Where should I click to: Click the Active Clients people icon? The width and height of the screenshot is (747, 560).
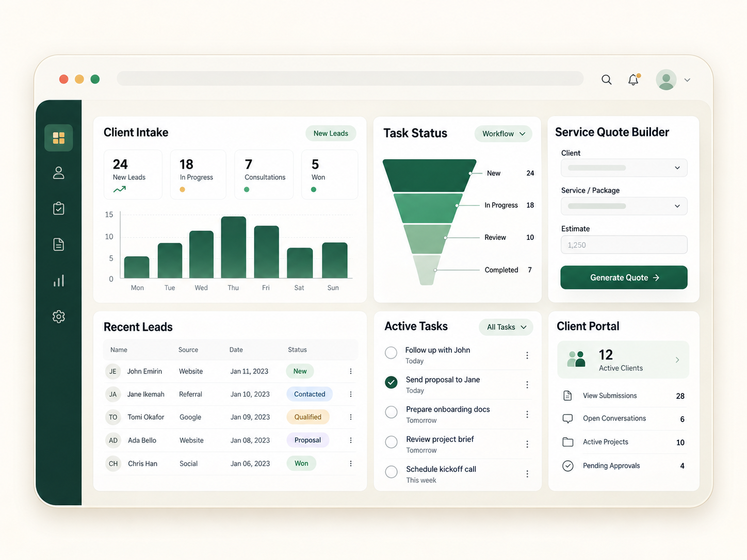tap(576, 358)
